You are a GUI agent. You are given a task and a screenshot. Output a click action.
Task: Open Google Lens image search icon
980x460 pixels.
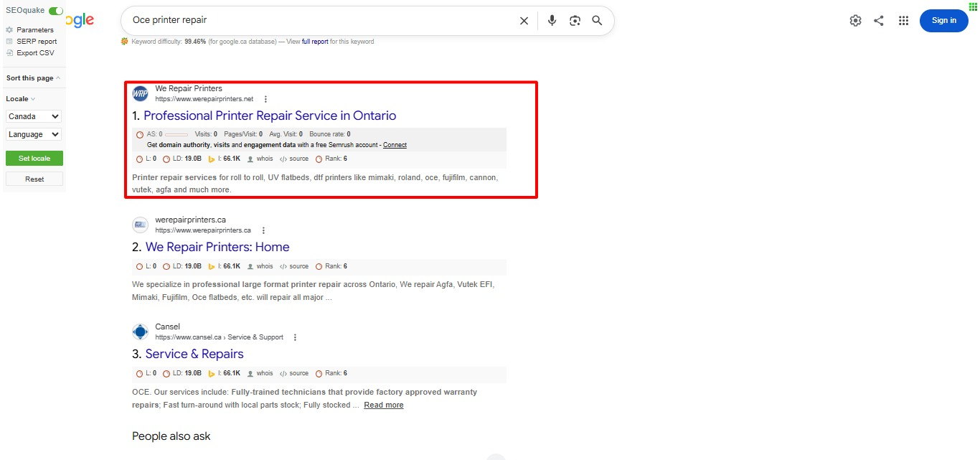coord(575,21)
